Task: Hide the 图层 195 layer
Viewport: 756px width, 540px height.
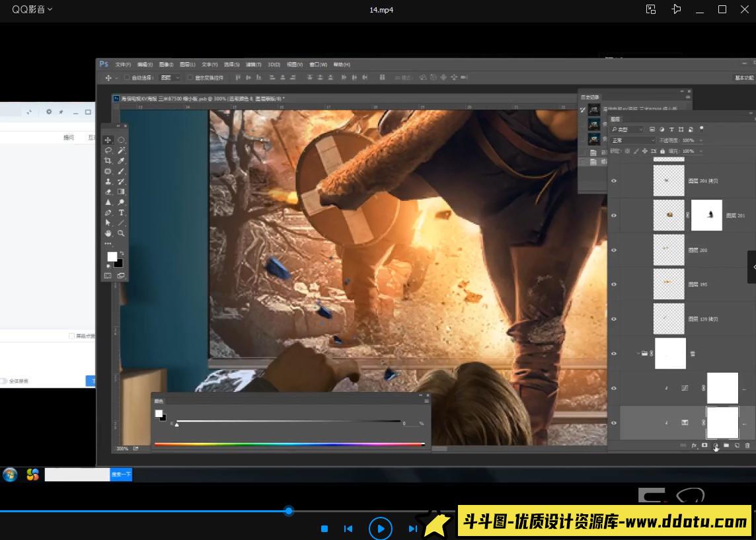Action: pyautogui.click(x=614, y=284)
